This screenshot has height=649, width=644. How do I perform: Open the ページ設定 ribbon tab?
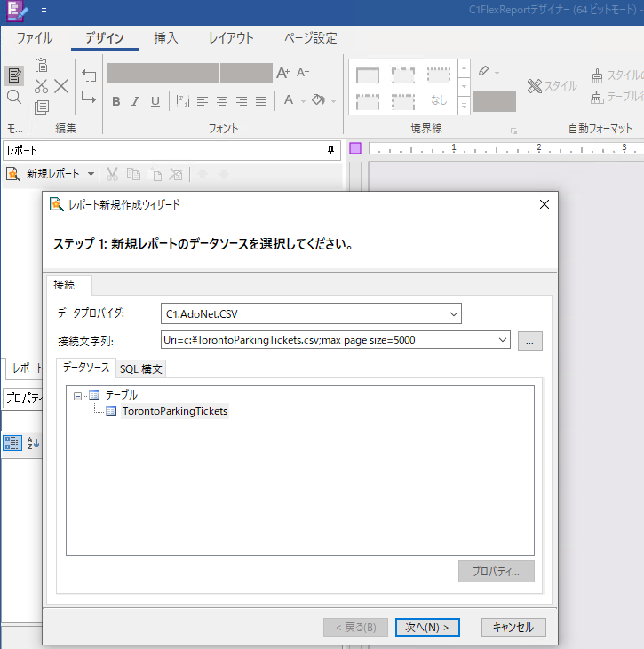(310, 38)
